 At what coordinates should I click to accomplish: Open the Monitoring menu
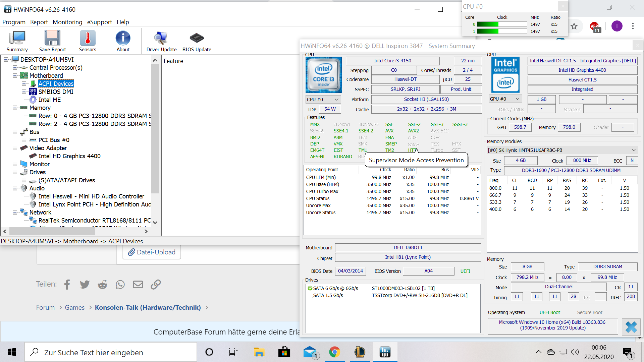(x=67, y=22)
